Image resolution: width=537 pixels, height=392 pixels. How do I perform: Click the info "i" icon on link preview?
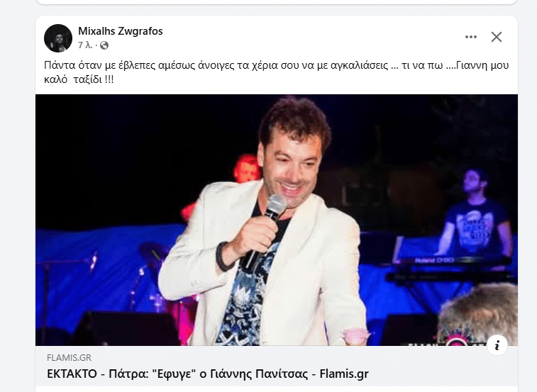[497, 345]
